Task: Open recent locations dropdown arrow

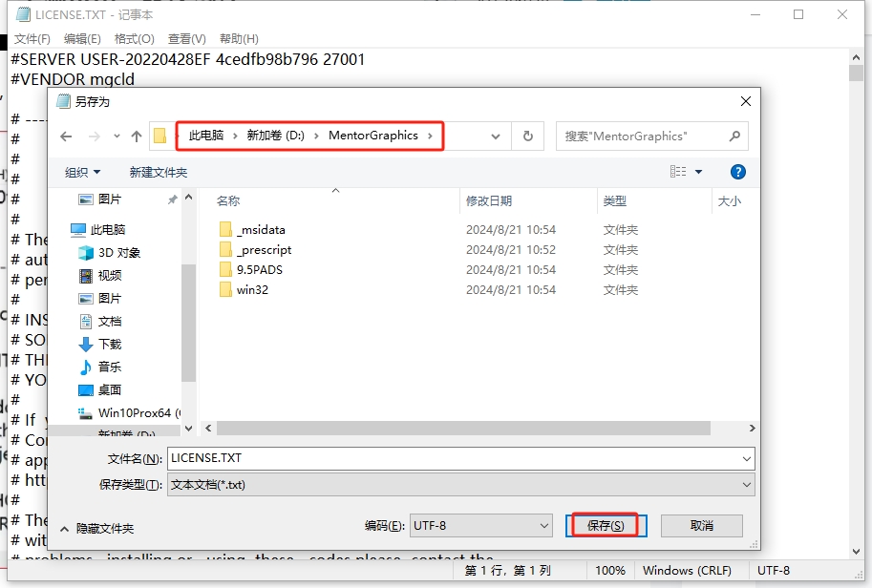Action: 117,136
